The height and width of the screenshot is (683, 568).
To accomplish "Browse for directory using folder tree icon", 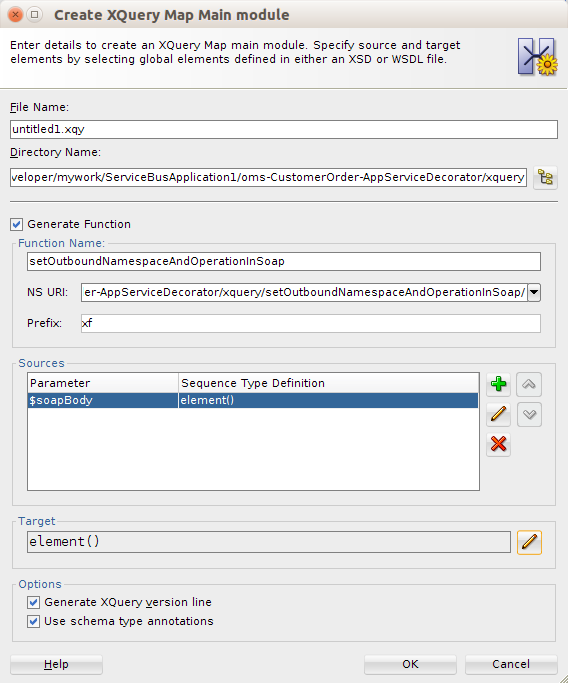I will pyautogui.click(x=545, y=178).
